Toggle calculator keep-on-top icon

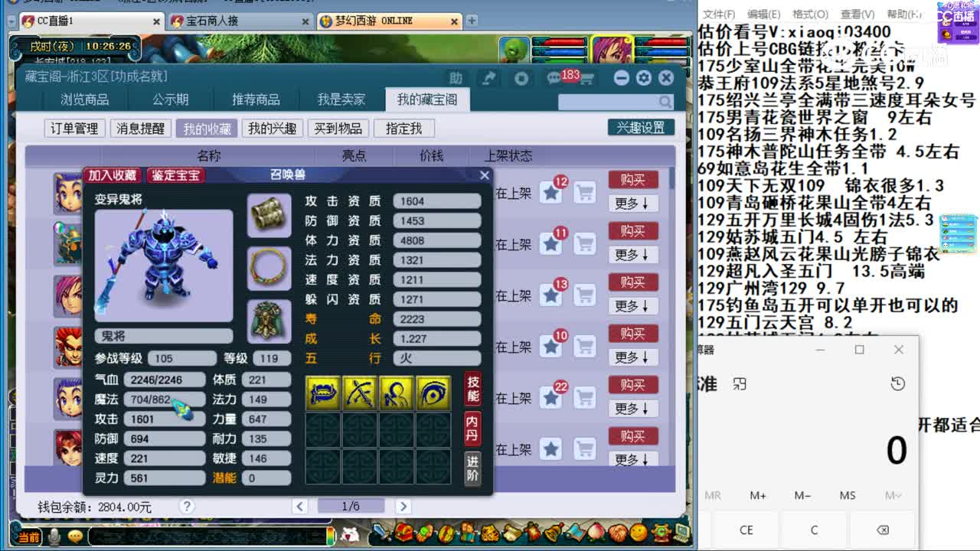(740, 383)
